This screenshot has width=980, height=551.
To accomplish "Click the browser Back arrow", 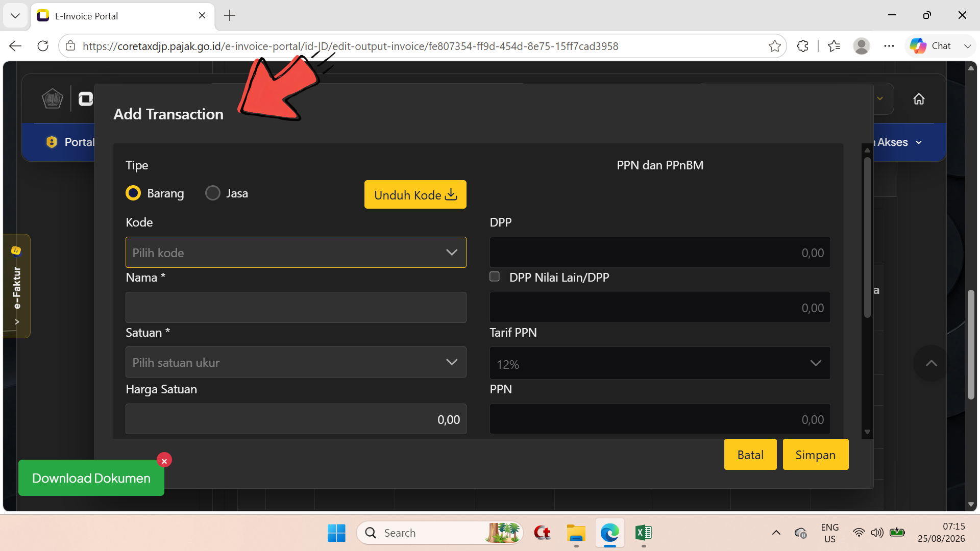I will [15, 46].
